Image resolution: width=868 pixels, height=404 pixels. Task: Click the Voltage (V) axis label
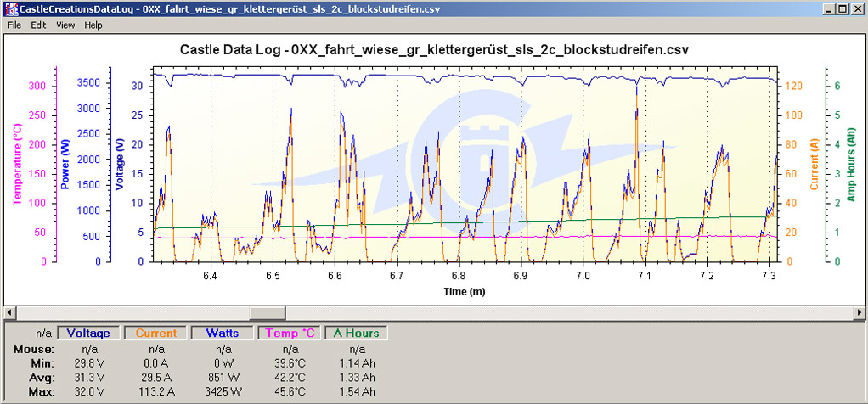click(x=120, y=166)
